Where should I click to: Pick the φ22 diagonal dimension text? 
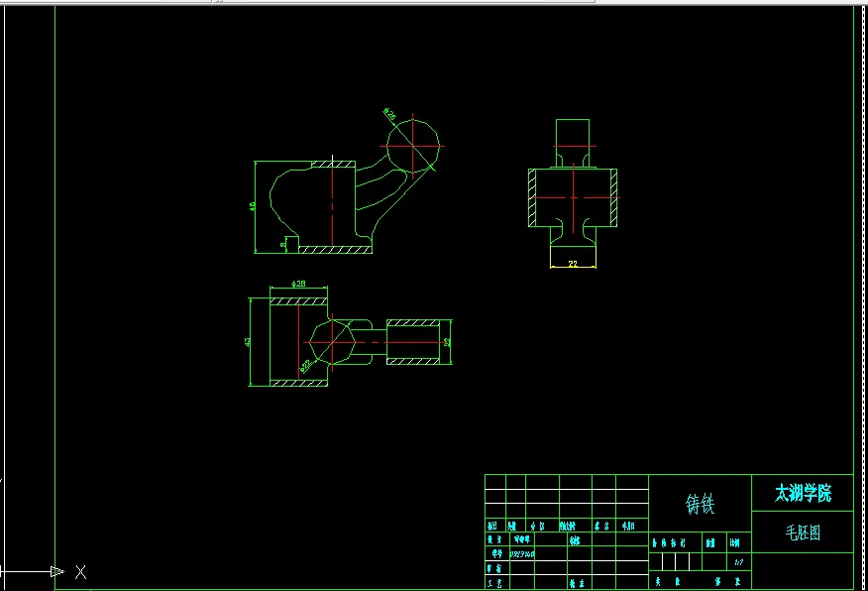coord(305,366)
